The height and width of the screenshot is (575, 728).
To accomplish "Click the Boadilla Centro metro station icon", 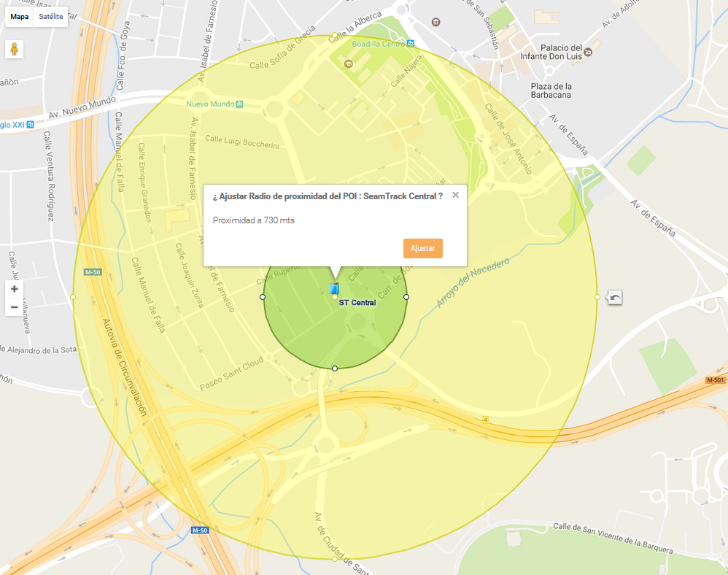I will [x=411, y=44].
